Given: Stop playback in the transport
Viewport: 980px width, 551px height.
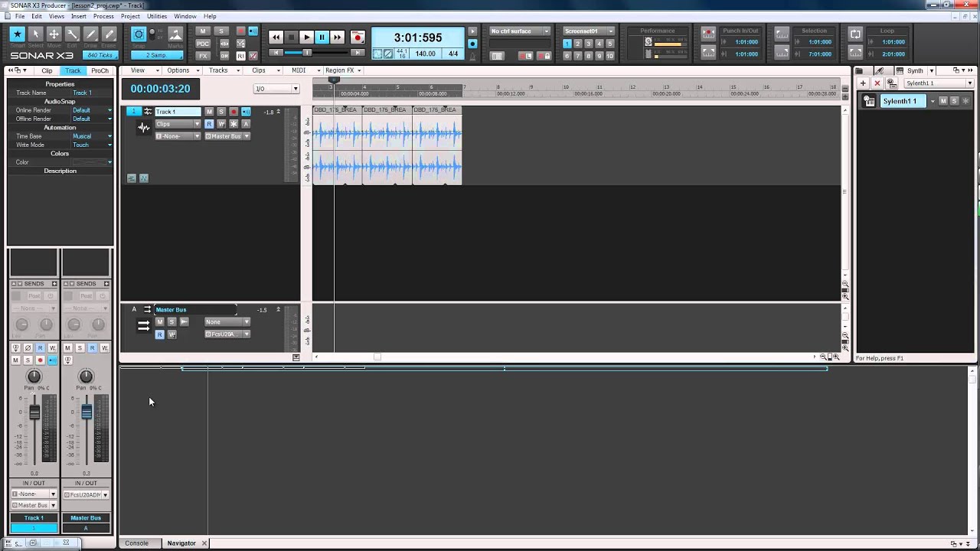Looking at the screenshot, I should click(291, 37).
